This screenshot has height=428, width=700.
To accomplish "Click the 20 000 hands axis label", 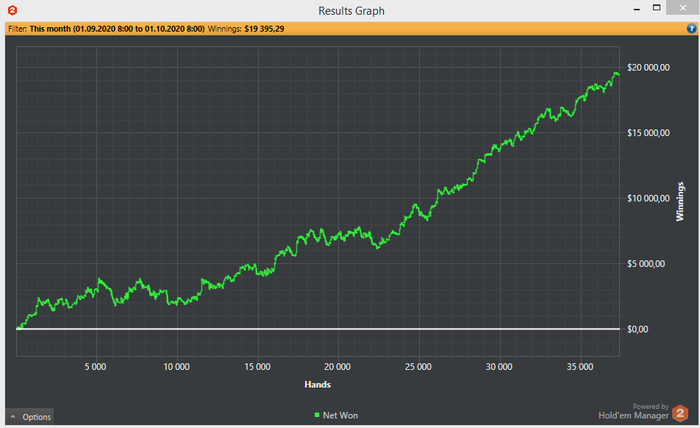I will pos(338,367).
